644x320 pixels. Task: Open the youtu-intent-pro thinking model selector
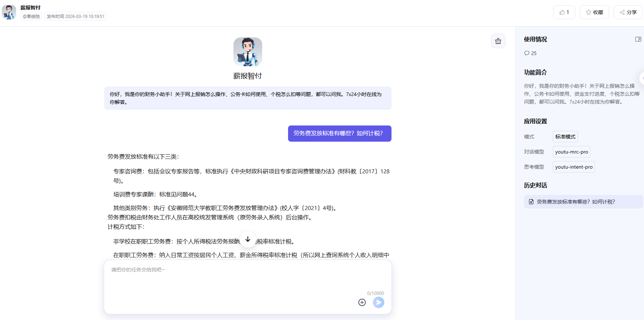[x=574, y=167]
